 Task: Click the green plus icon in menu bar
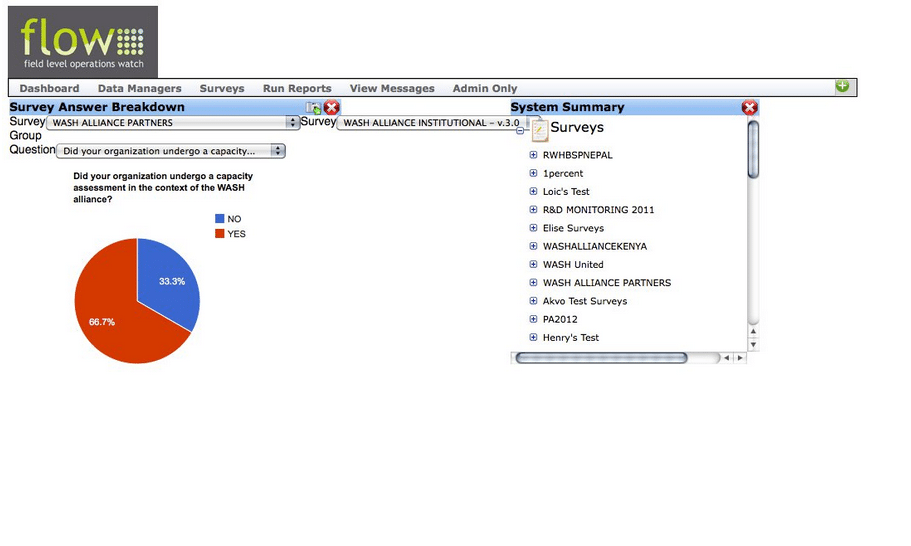[x=842, y=87]
